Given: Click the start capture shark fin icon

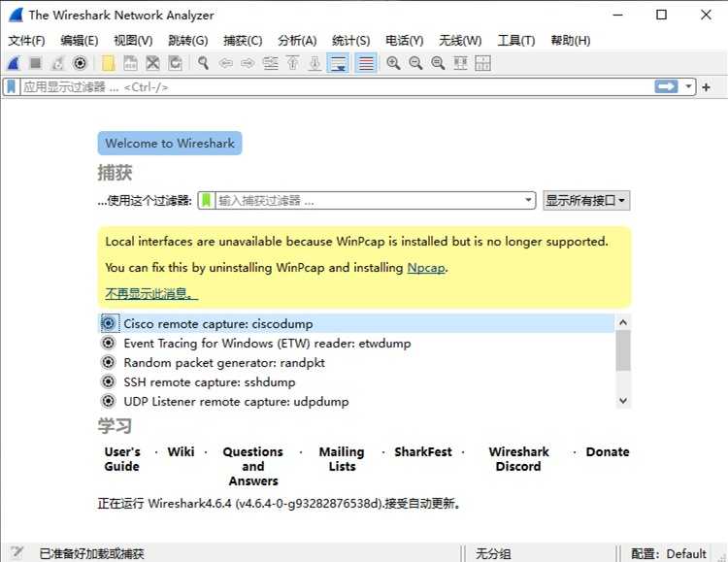Looking at the screenshot, I should pyautogui.click(x=14, y=63).
